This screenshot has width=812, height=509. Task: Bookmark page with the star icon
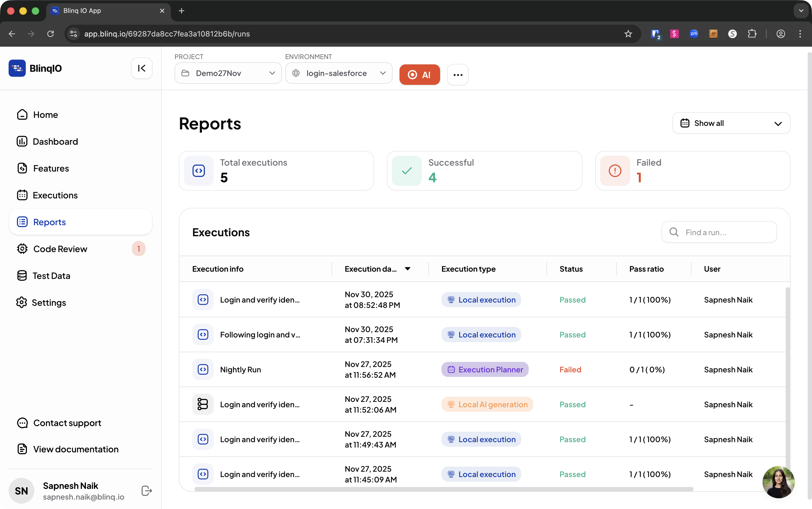pos(628,34)
